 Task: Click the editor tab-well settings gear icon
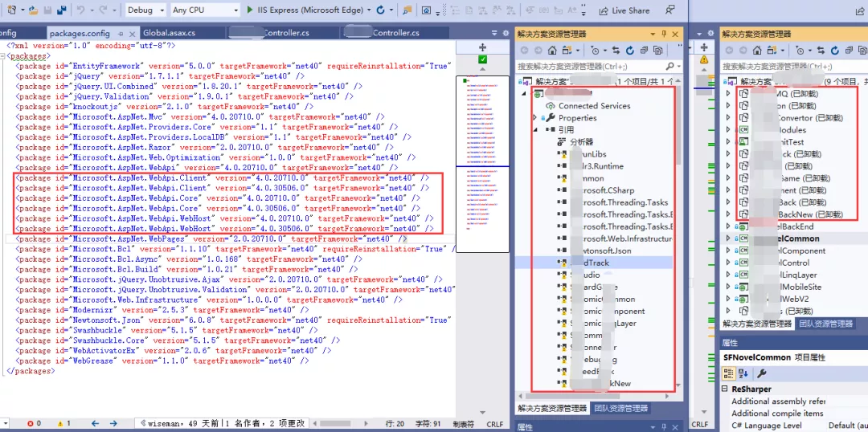coord(505,33)
